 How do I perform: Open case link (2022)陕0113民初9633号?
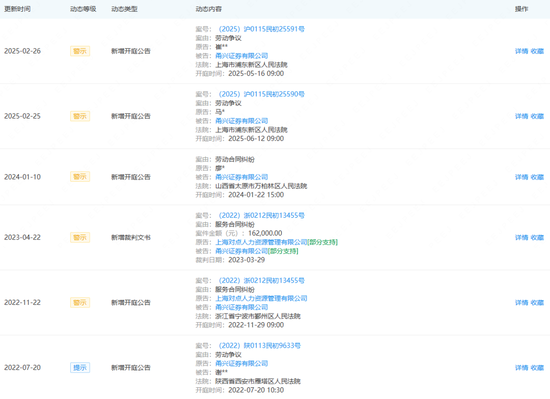260,346
